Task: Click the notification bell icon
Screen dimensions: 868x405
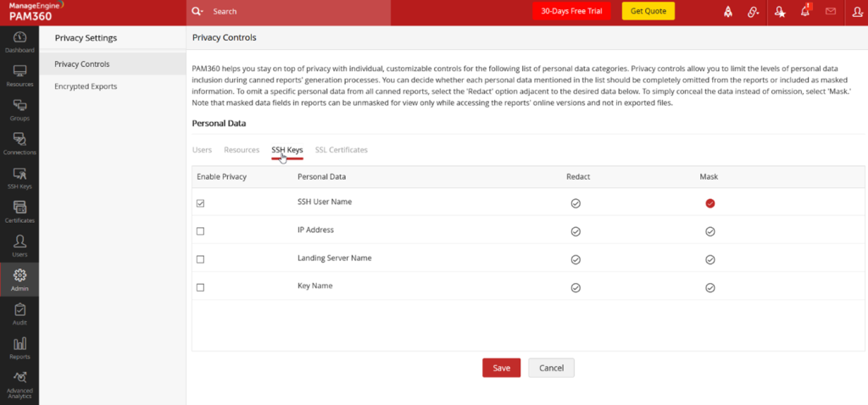Action: pos(805,12)
